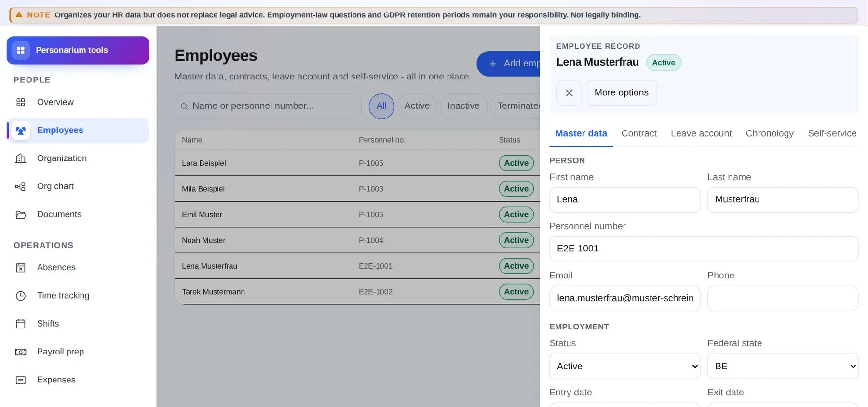Click the plus icon on Add employee
868x407 pixels.
[493, 64]
